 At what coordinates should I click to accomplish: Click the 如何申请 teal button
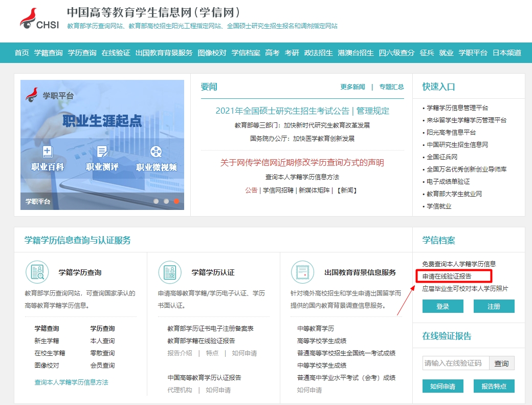click(x=443, y=386)
